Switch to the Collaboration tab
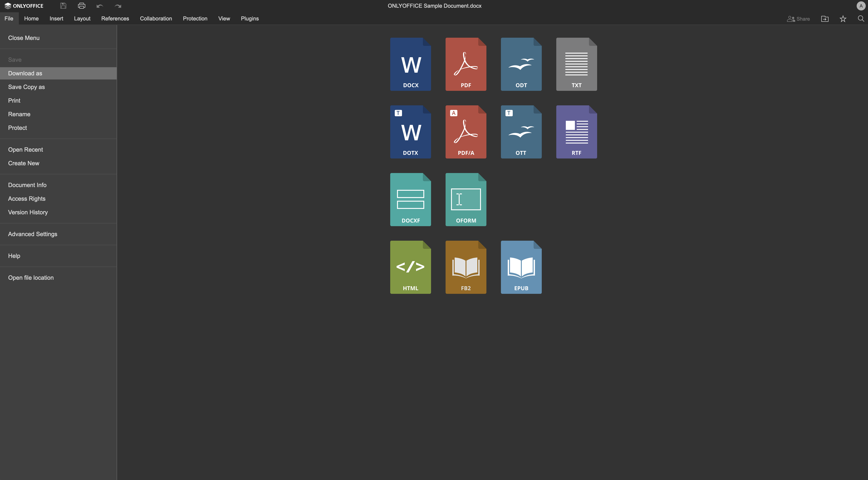 tap(156, 19)
